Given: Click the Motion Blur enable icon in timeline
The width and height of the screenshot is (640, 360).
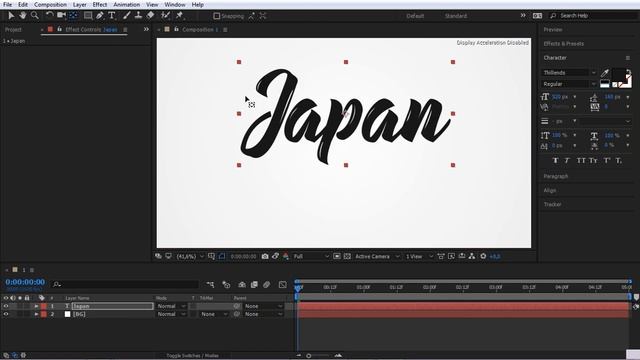Looking at the screenshot, I should tap(267, 284).
